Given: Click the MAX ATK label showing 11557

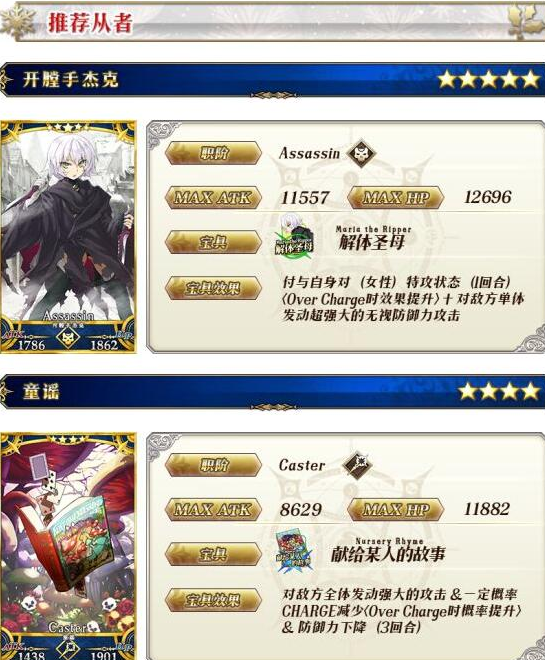Looking at the screenshot, I should [x=213, y=197].
